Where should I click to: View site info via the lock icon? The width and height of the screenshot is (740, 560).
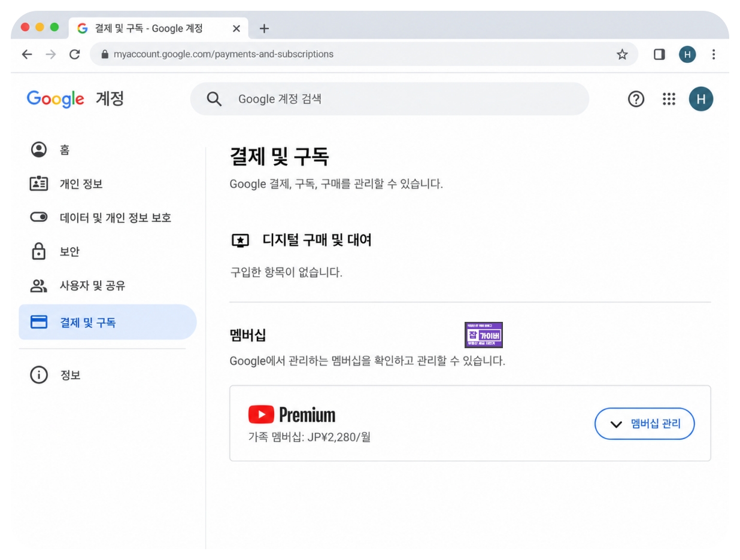click(x=105, y=54)
